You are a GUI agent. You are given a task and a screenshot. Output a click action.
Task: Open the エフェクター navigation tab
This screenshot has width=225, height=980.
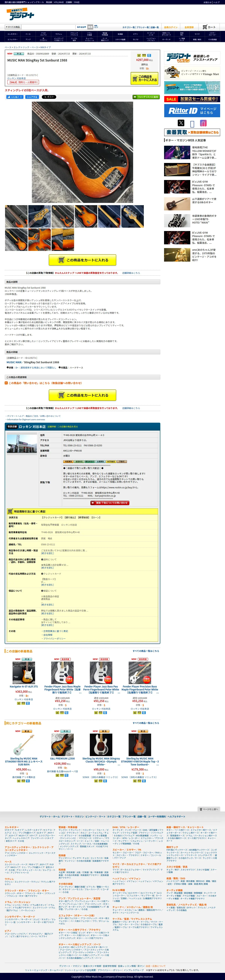coord(13,39)
